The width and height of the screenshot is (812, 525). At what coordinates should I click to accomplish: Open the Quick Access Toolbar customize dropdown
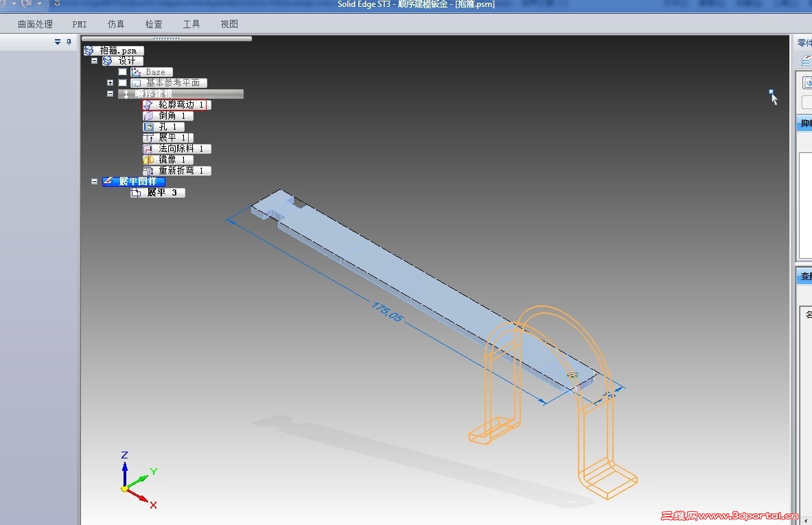(x=57, y=3)
